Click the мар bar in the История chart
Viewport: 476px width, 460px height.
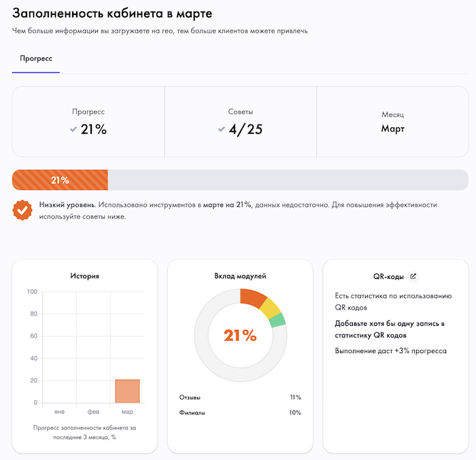127,391
